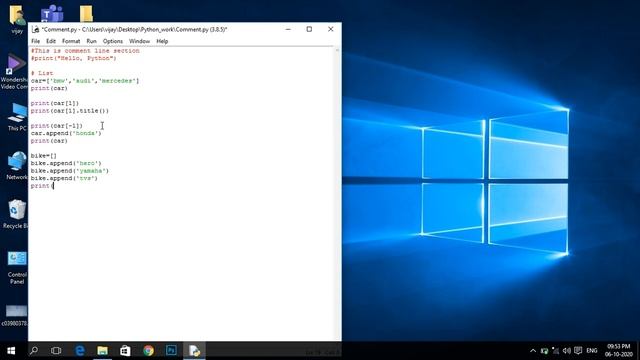Click the car list assignment line
This screenshot has height=360, width=640.
85,81
